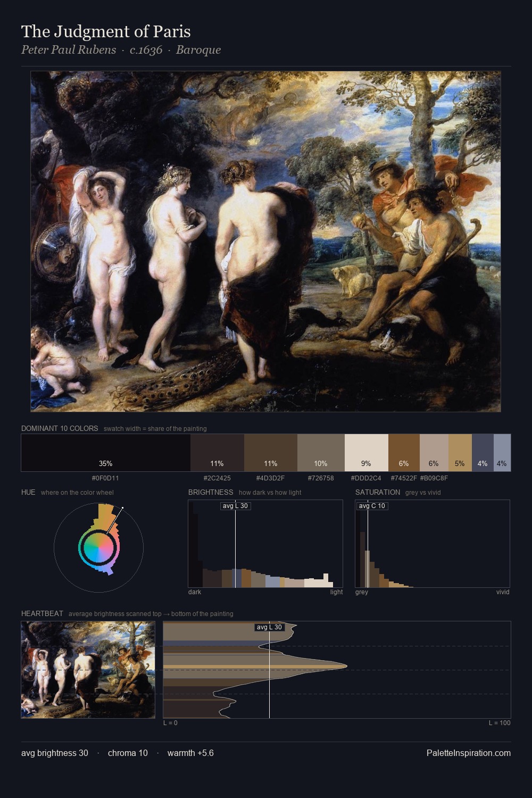Screen dimensions: 532x798
Task: Click the heartbeat brightness profile chart
Action: point(337,670)
